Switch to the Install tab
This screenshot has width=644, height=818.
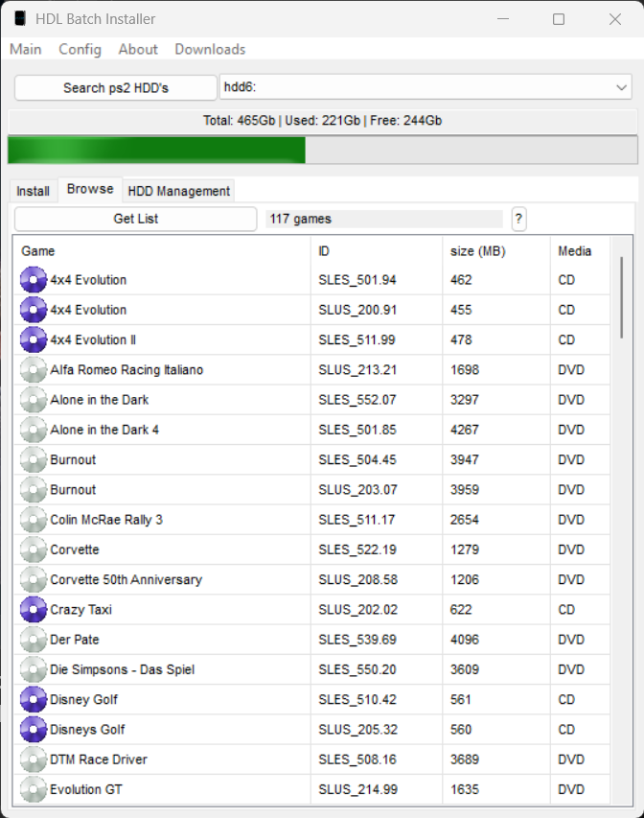point(33,191)
